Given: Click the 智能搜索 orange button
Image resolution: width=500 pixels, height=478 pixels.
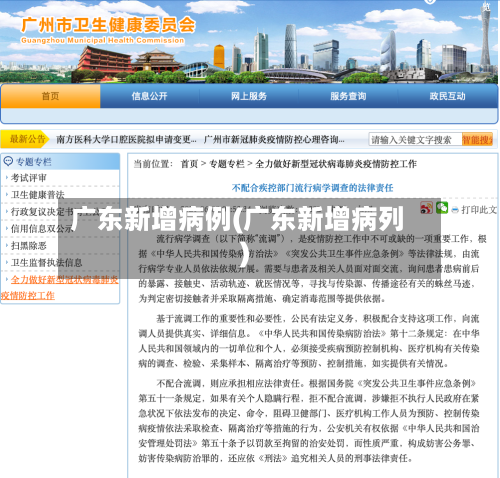Looking at the screenshot, I should [477, 139].
